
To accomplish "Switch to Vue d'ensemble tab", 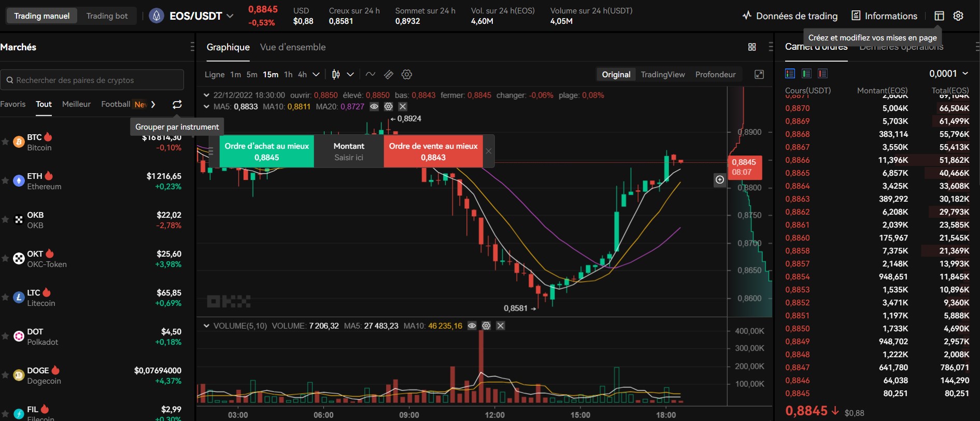I will [293, 47].
